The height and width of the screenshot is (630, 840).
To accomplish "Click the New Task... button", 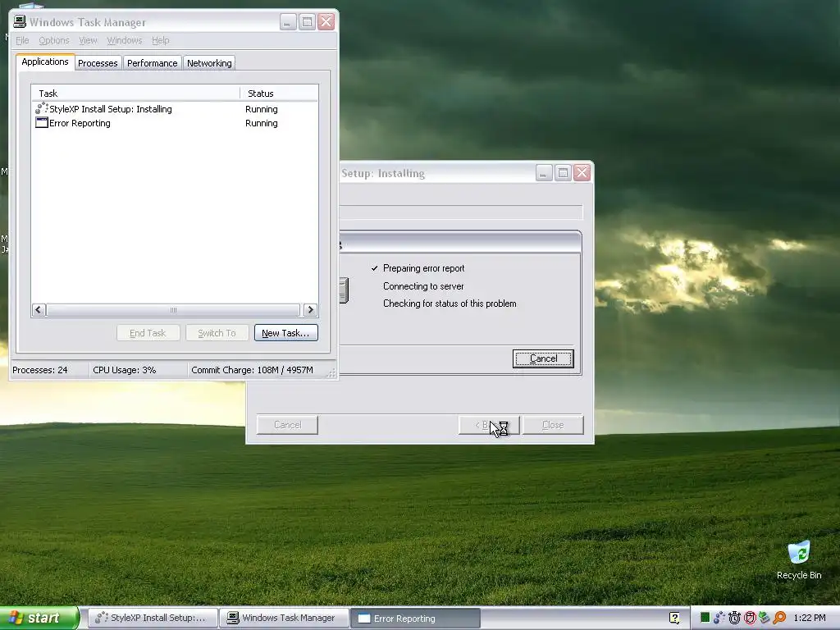I will 285,333.
